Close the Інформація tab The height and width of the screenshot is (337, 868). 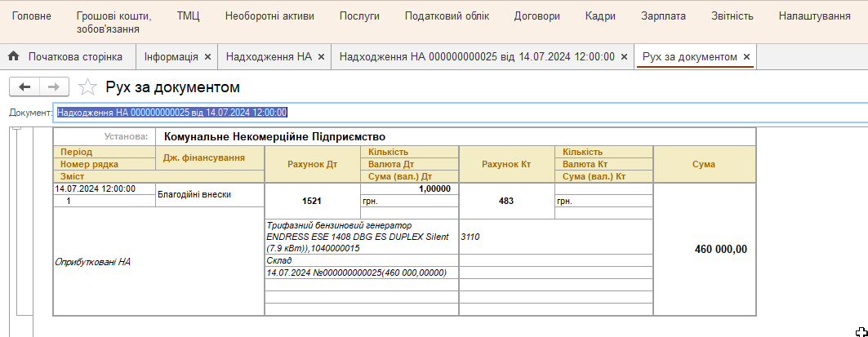pos(207,57)
